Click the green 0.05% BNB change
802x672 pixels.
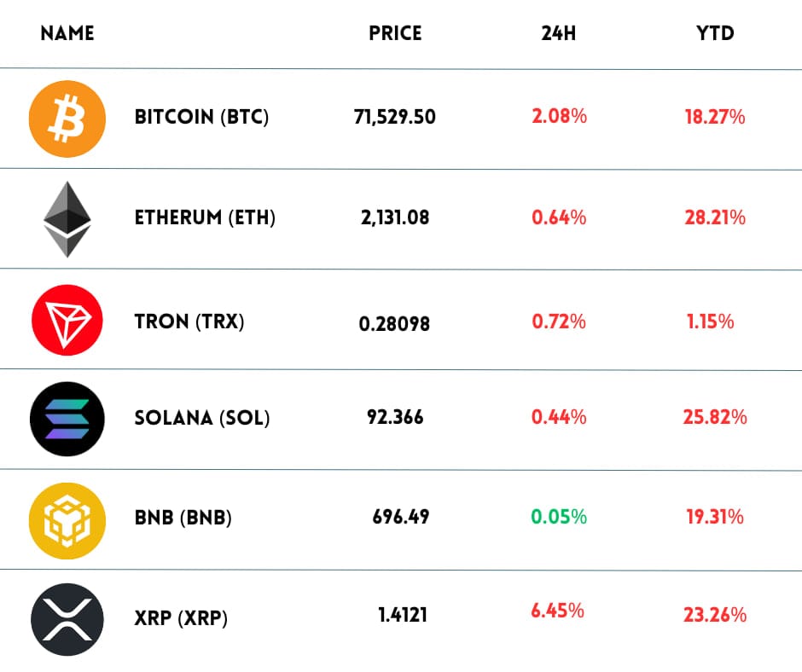[559, 517]
